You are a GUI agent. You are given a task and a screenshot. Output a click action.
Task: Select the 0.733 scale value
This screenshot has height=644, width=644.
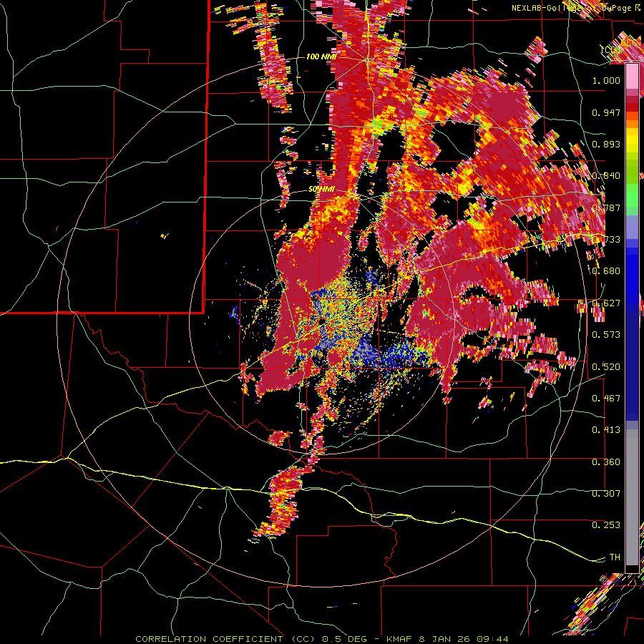606,240
